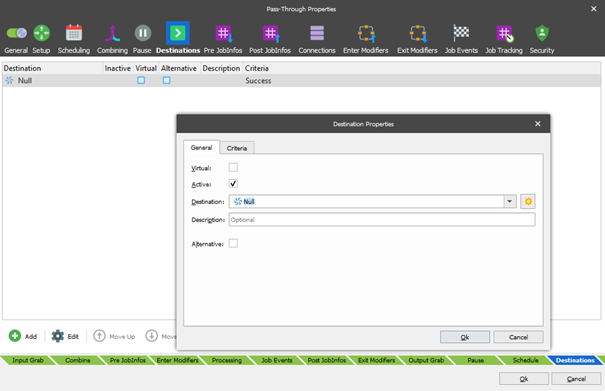Viewport: 605px width, 391px height.
Task: Expand the Destination dropdown arrow
Action: (x=510, y=201)
